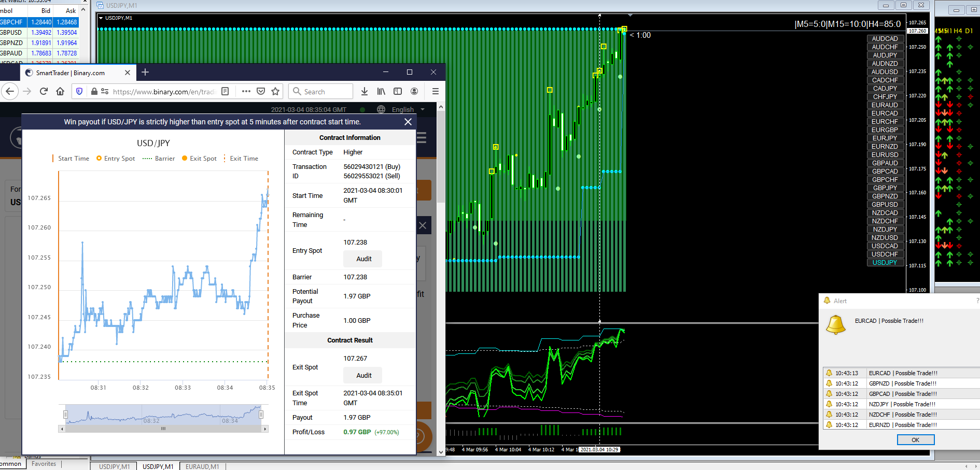Open Firefox hamburger menu
This screenshot has height=470, width=980.
(436, 91)
